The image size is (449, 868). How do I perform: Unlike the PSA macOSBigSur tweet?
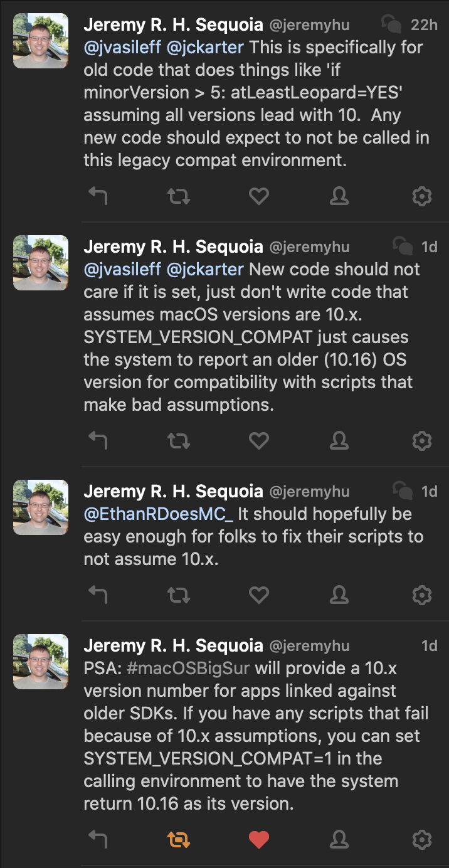click(259, 839)
